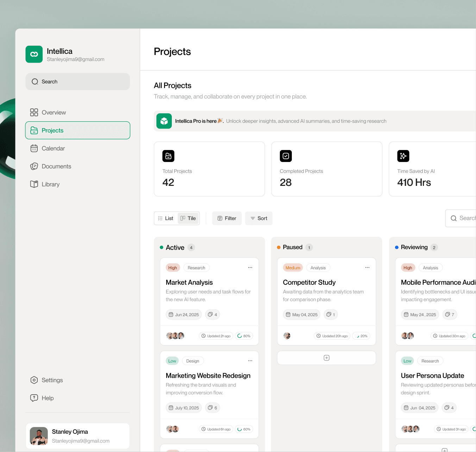Click the Time Saved by AI sparkle icon

click(403, 156)
